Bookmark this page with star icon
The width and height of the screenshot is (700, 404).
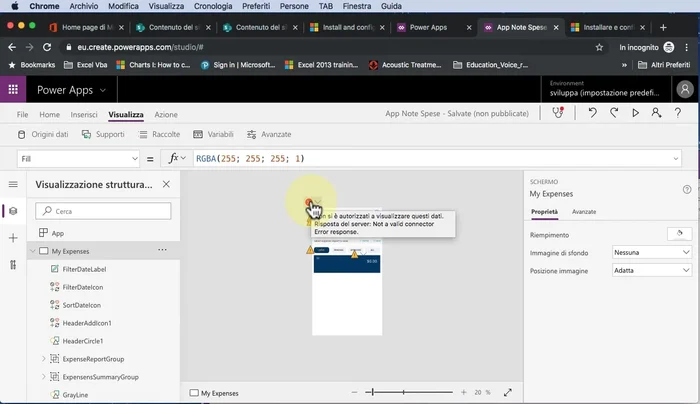[x=599, y=47]
